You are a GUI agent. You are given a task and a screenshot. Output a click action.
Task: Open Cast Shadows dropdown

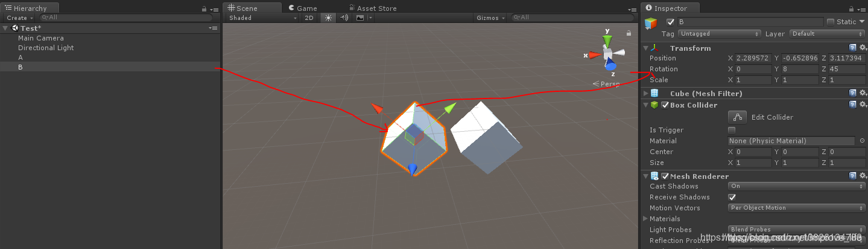click(797, 186)
